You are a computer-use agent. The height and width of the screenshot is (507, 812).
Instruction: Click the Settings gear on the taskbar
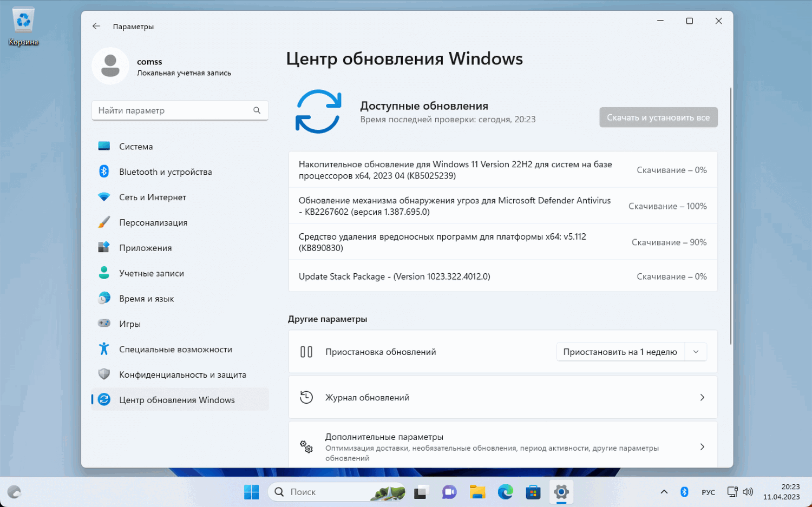click(561, 492)
